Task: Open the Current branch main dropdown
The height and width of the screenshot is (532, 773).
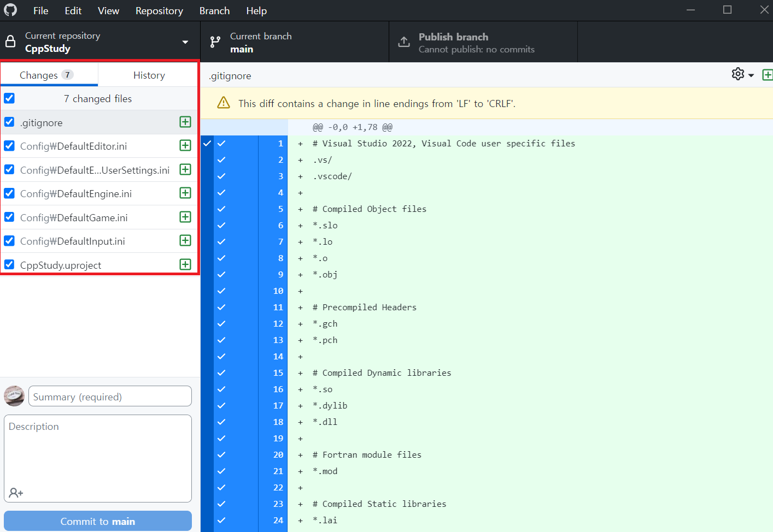Action: coord(295,42)
